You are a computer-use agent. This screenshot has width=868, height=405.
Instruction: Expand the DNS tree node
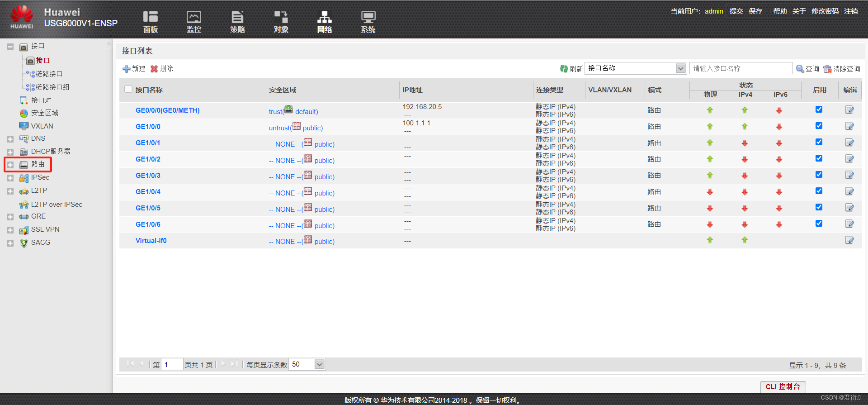coord(10,139)
